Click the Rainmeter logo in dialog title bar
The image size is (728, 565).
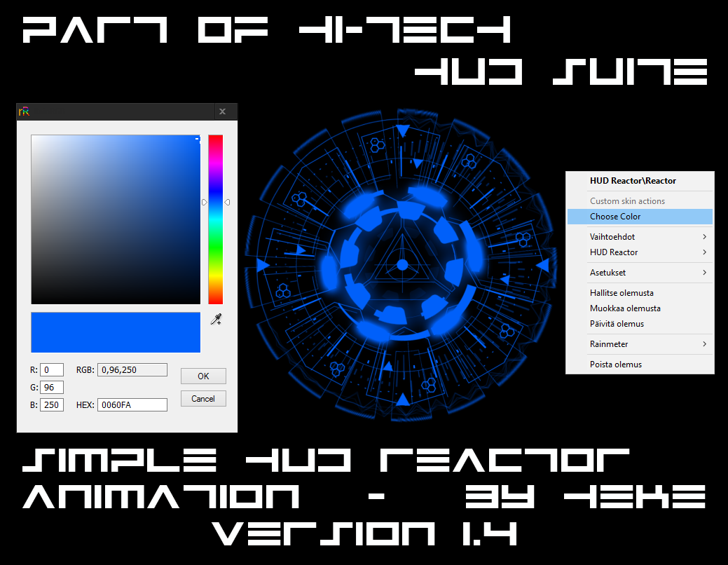click(24, 111)
